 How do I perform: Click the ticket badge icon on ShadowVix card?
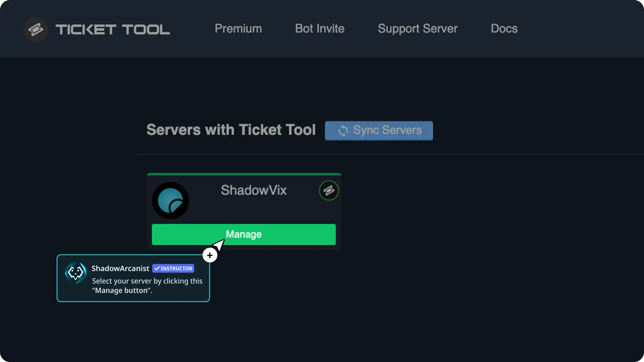(x=329, y=190)
